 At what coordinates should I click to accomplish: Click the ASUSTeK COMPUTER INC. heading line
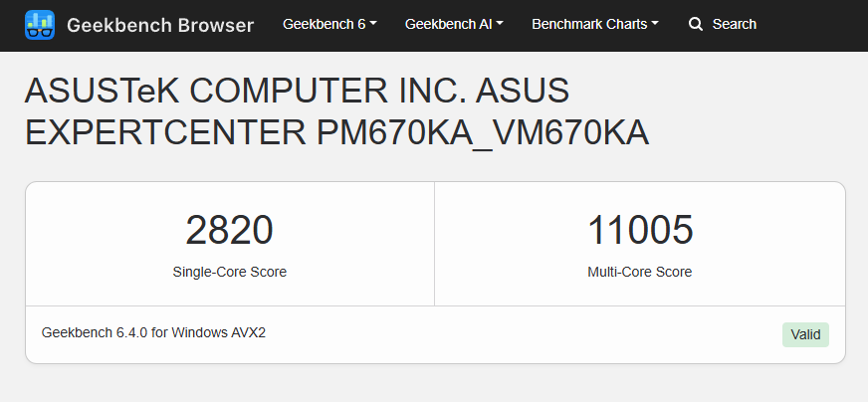[297, 92]
